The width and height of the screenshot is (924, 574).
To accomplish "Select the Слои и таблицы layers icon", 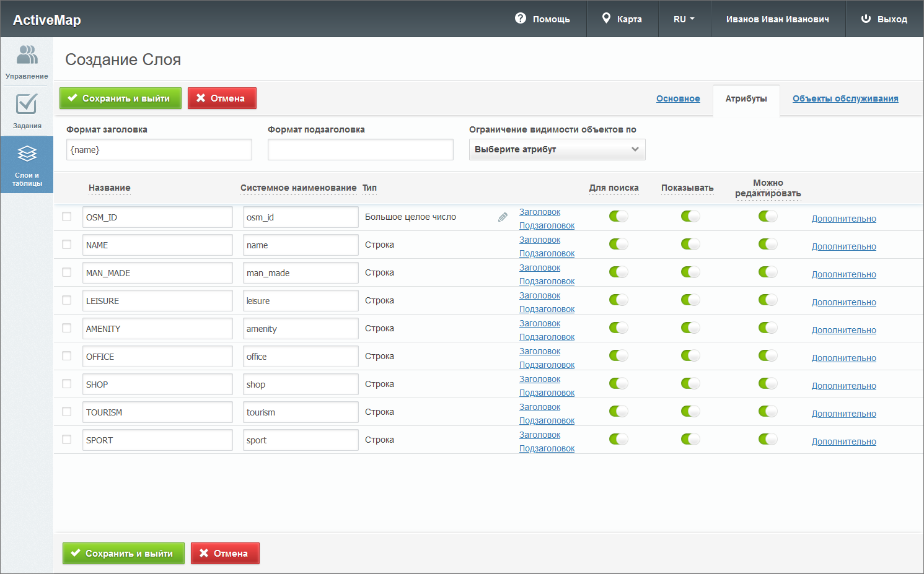I will click(27, 154).
